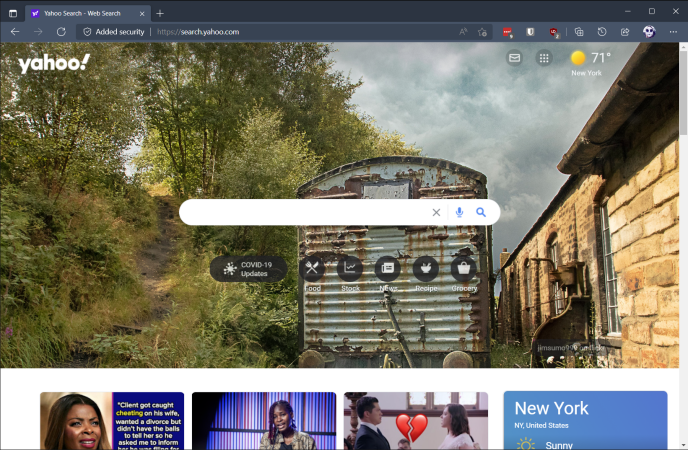Add this page to favorites star icon
Viewport: 688px width, 450px height.
coord(482,32)
